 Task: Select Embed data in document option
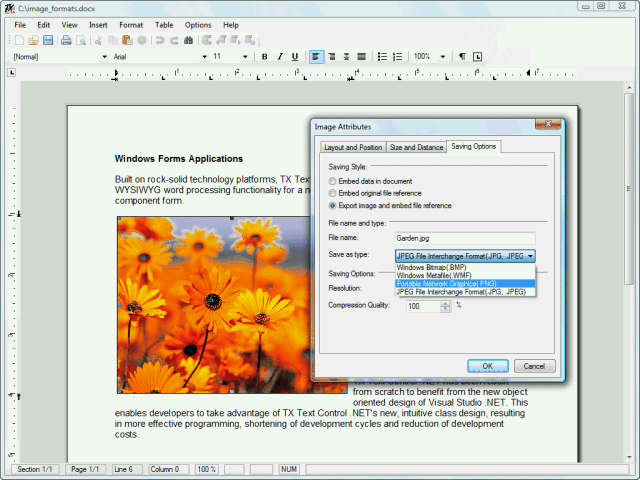pyautogui.click(x=333, y=181)
